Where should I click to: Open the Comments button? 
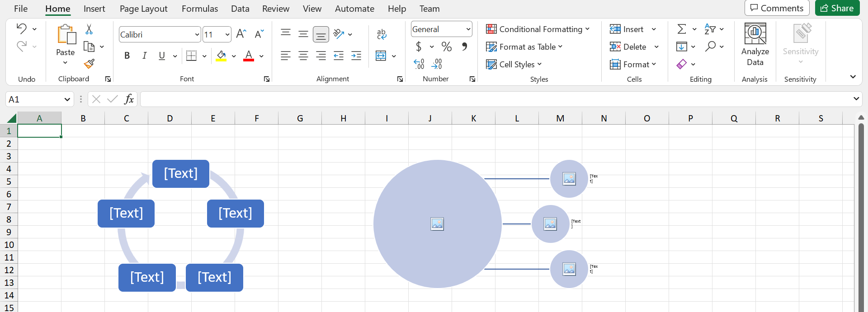(777, 8)
